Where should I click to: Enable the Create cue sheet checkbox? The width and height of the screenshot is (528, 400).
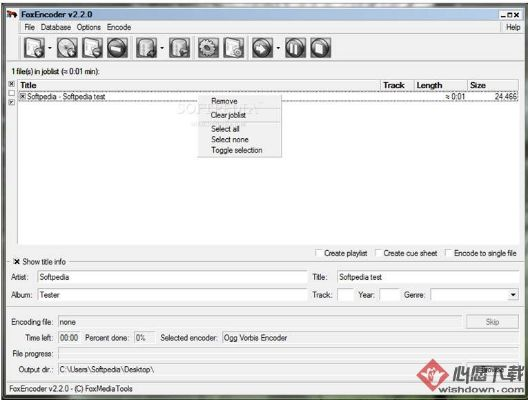[x=378, y=253]
